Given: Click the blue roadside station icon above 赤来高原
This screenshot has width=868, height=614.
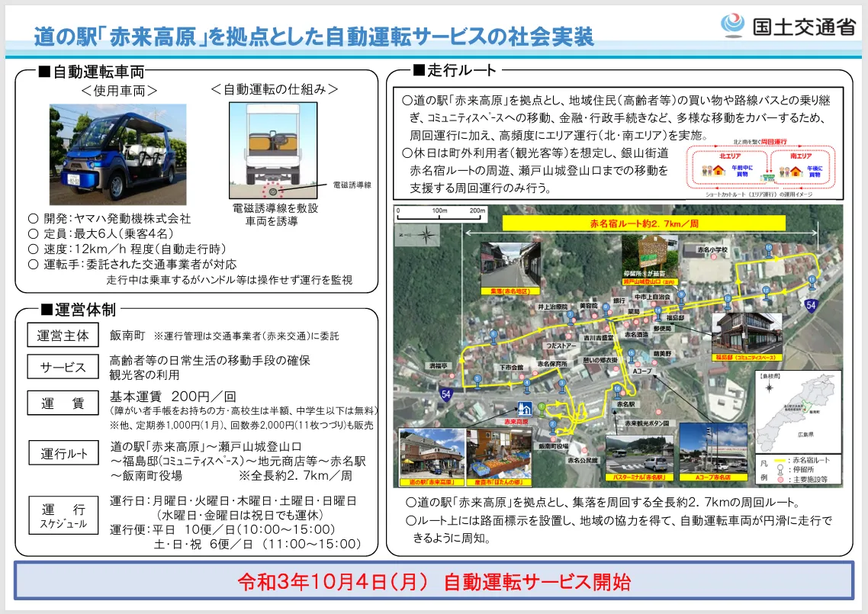Looking at the screenshot, I should [x=524, y=409].
